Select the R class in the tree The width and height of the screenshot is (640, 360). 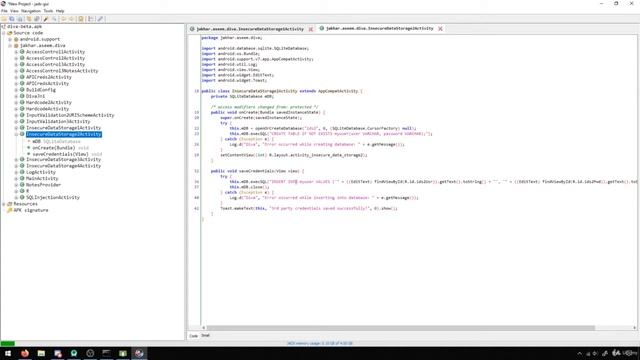click(x=27, y=191)
